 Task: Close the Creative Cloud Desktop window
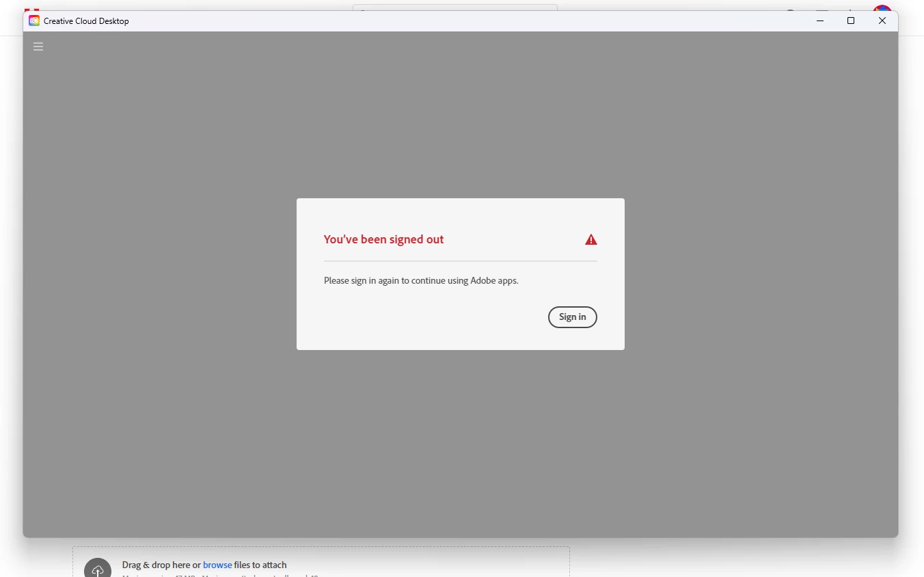(882, 21)
